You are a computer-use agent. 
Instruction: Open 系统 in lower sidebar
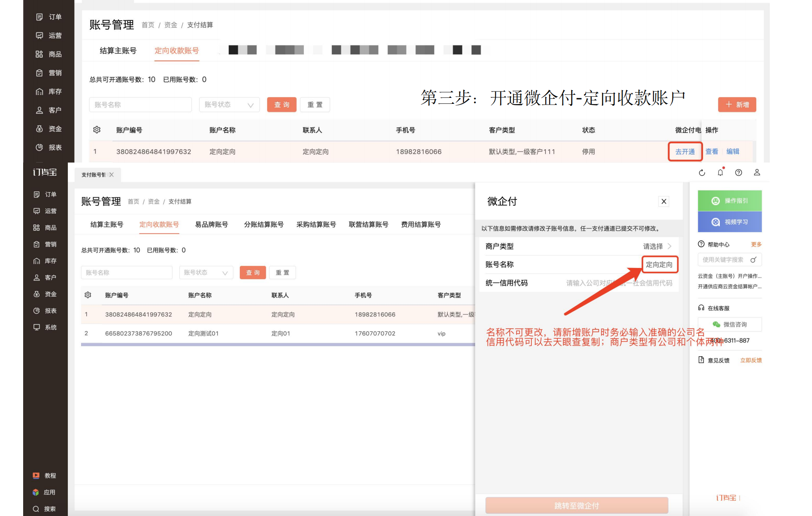pyautogui.click(x=45, y=327)
